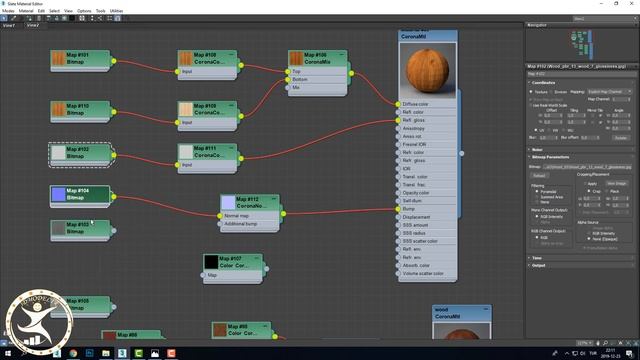The width and height of the screenshot is (640, 360).
Task: Click Map #101 Bitmap output socket
Action: (x=114, y=61)
